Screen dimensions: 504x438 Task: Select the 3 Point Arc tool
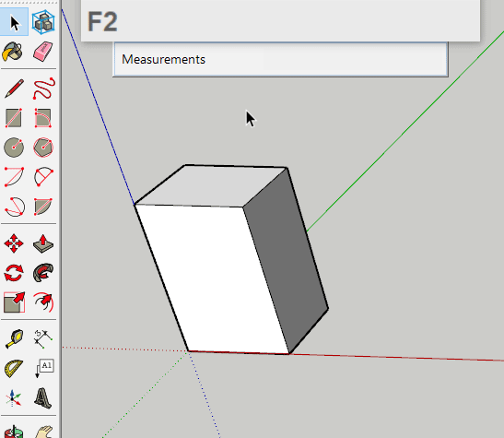(x=14, y=207)
